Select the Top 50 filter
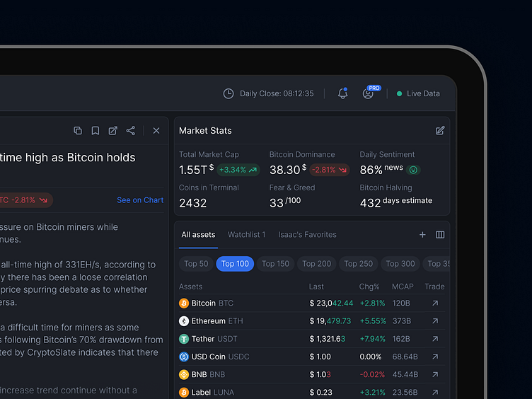 click(196, 264)
